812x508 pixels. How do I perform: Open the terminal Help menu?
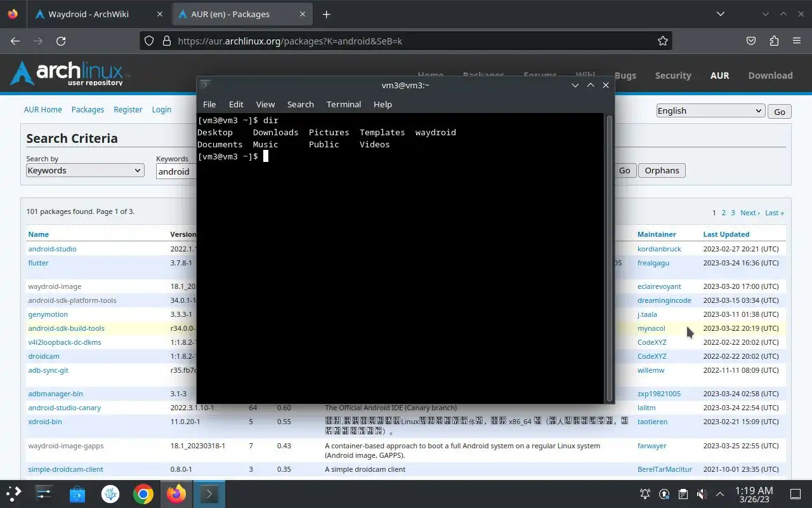[x=383, y=104]
